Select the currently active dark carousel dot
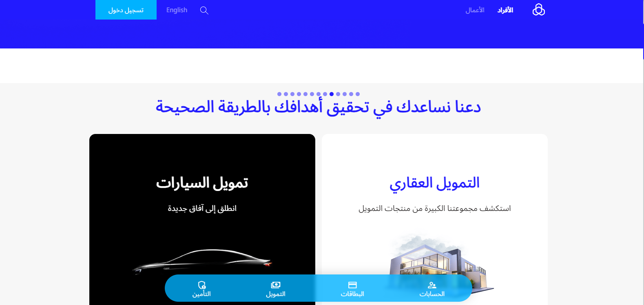Viewport: 644px width, 305px height. (332, 94)
